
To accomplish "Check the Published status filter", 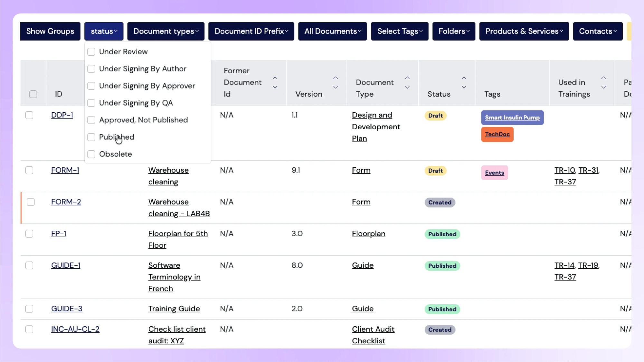I will pos(91,137).
